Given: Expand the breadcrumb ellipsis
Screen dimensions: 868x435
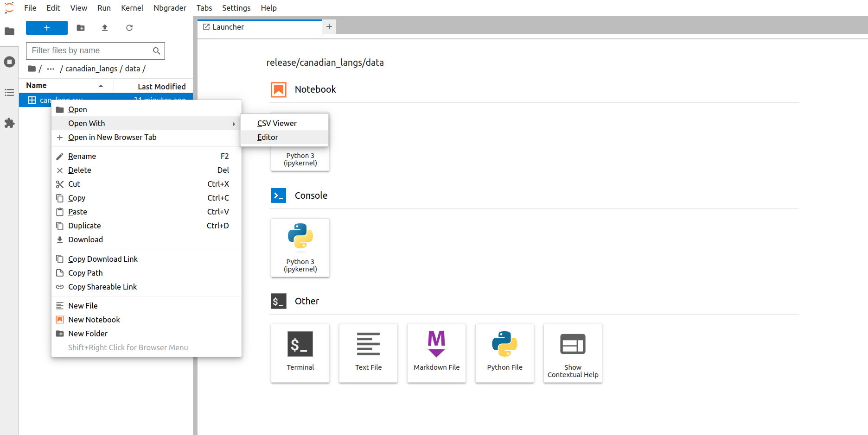Looking at the screenshot, I should coord(51,69).
